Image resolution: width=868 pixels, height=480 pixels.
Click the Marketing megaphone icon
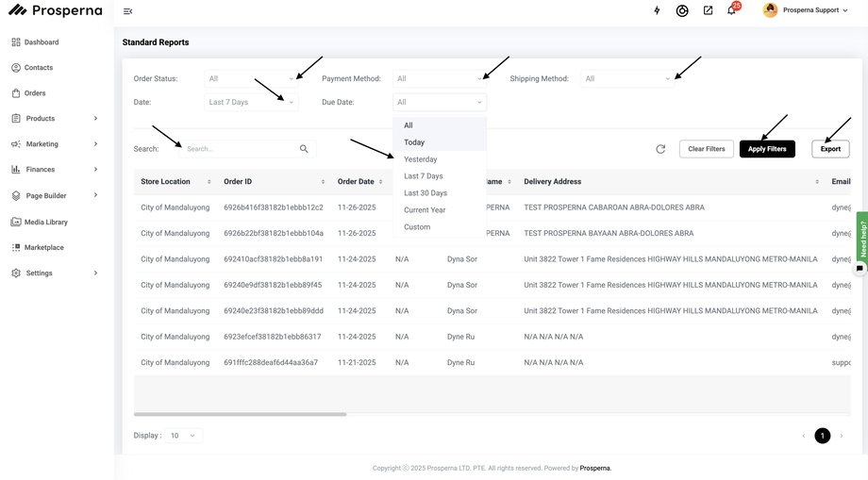16,143
